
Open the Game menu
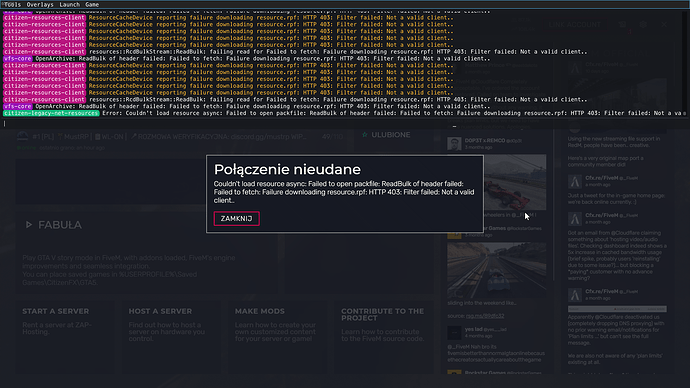click(92, 4)
